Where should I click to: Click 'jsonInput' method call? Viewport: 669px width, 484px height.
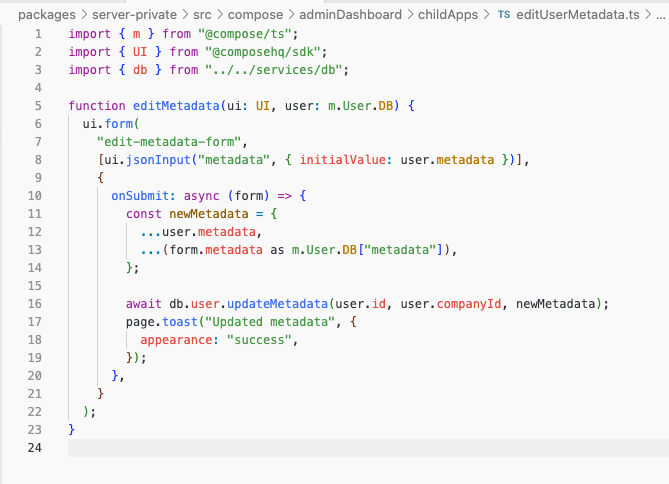tap(158, 160)
